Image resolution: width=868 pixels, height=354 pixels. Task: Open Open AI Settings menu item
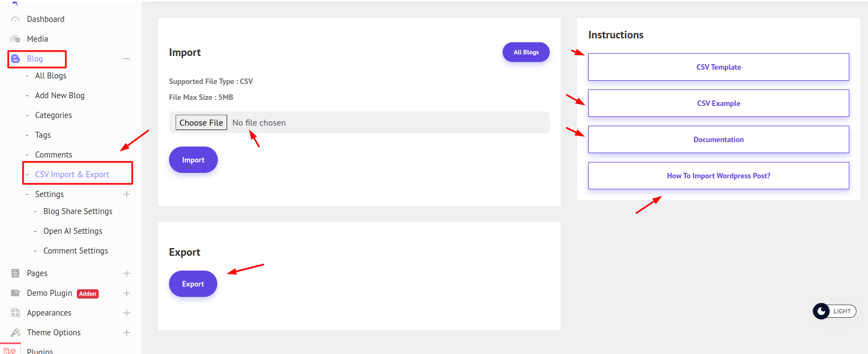(x=72, y=231)
